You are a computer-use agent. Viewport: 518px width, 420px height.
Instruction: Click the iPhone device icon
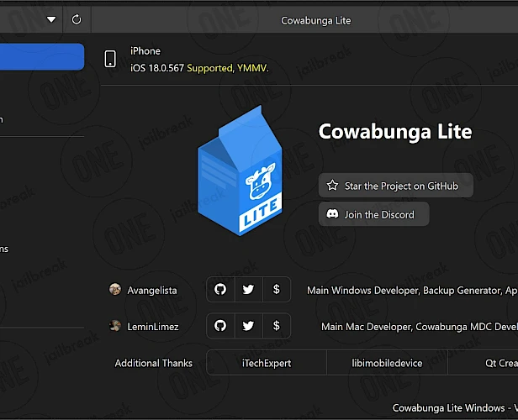click(110, 59)
